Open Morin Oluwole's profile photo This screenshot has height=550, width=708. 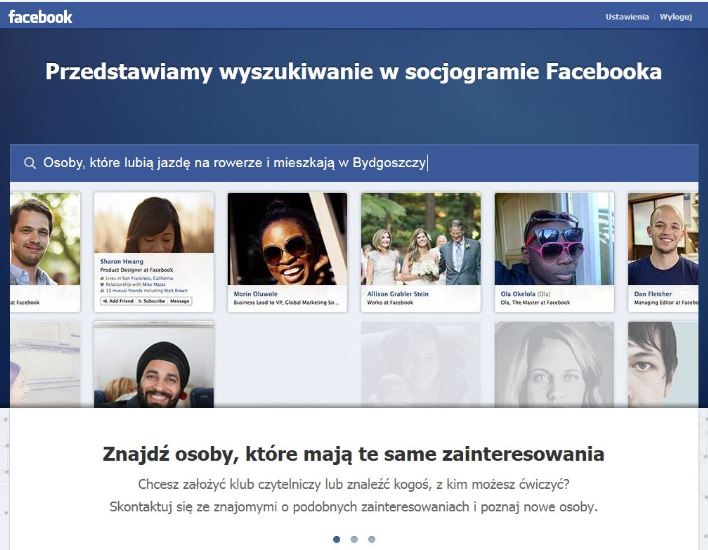click(287, 239)
